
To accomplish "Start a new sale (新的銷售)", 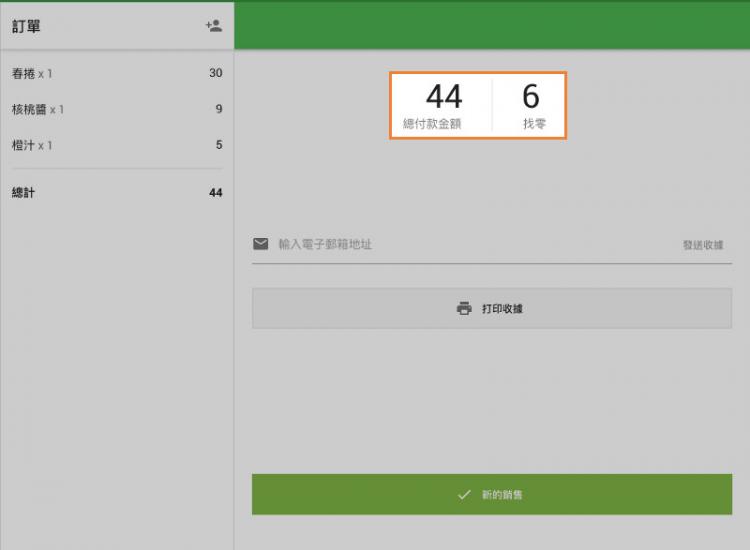I will coord(492,495).
